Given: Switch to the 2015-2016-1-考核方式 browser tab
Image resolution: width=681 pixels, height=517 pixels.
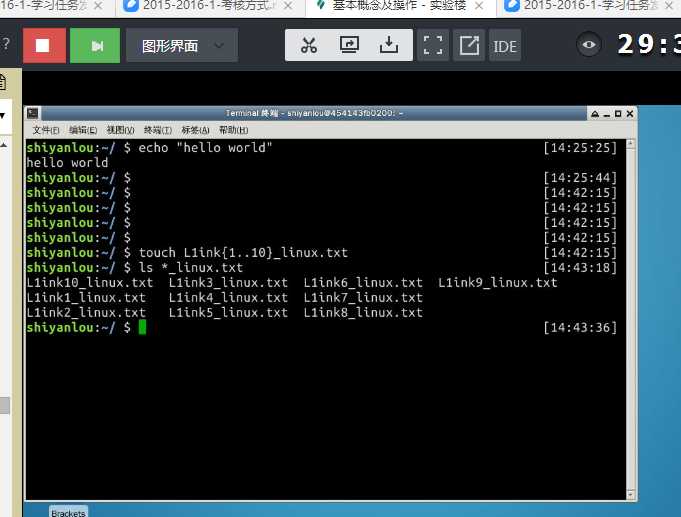Looking at the screenshot, I should (x=209, y=6).
